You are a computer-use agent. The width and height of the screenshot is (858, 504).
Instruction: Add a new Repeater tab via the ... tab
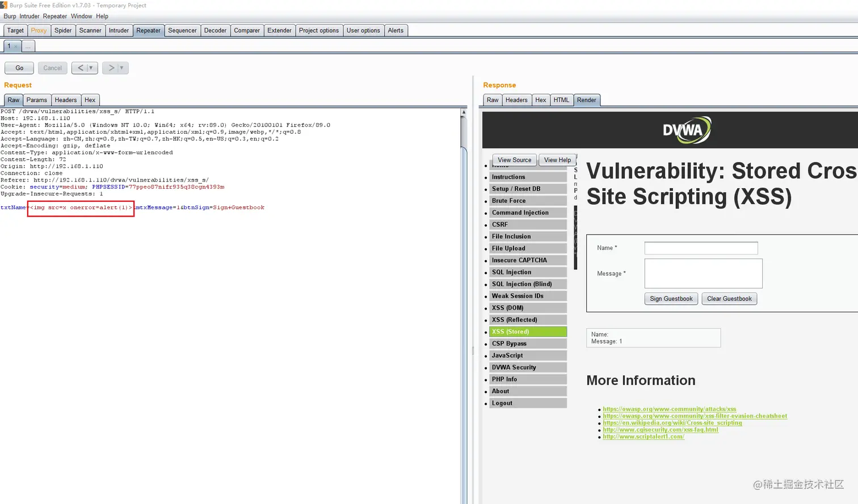pos(28,46)
